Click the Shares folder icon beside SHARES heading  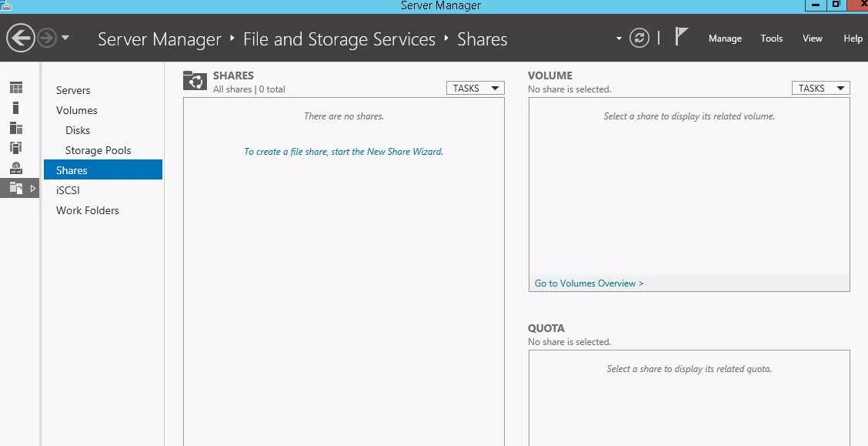tap(195, 81)
